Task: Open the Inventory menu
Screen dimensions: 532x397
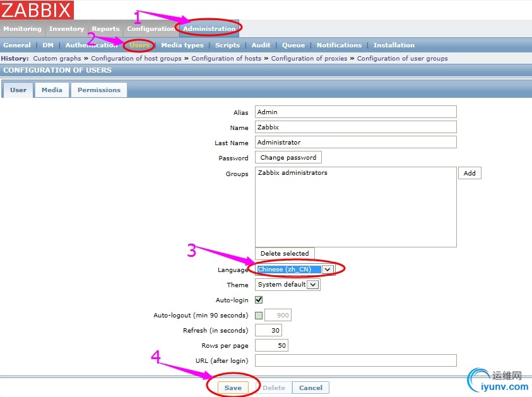Action: click(x=66, y=29)
